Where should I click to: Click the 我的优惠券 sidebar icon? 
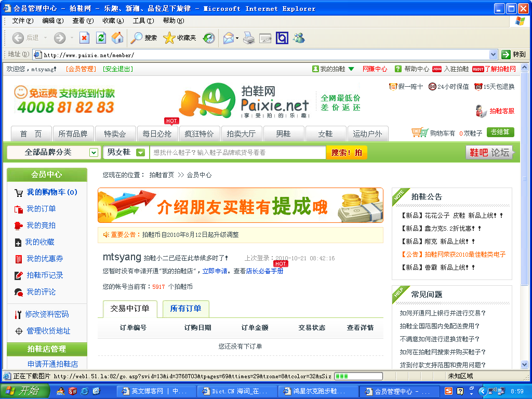(x=18, y=259)
